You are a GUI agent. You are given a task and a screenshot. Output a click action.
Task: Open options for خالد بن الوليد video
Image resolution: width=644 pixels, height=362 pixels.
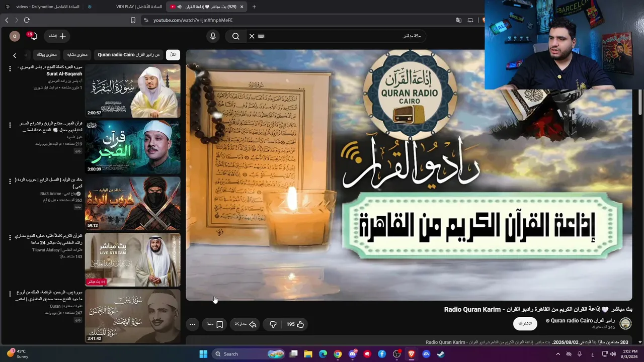pyautogui.click(x=10, y=182)
